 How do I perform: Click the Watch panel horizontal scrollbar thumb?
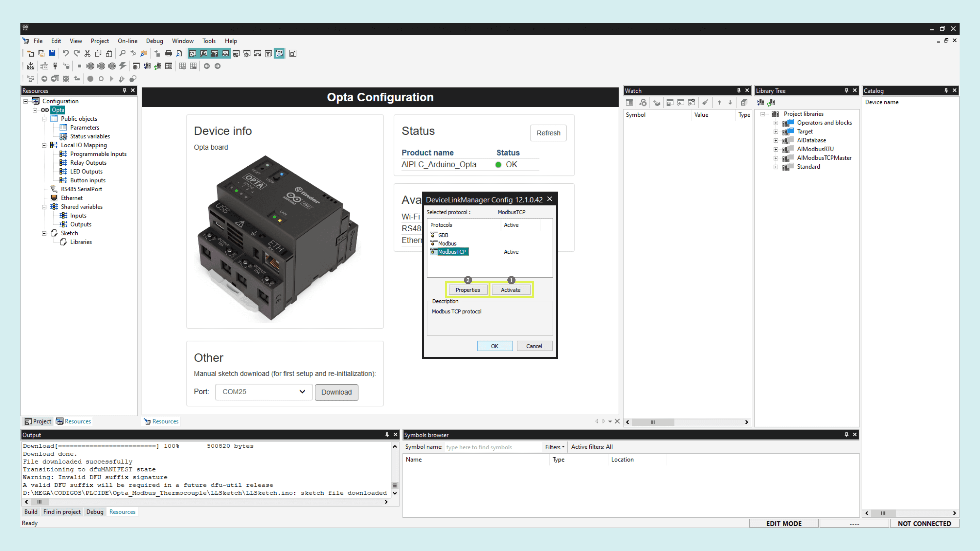coord(652,422)
